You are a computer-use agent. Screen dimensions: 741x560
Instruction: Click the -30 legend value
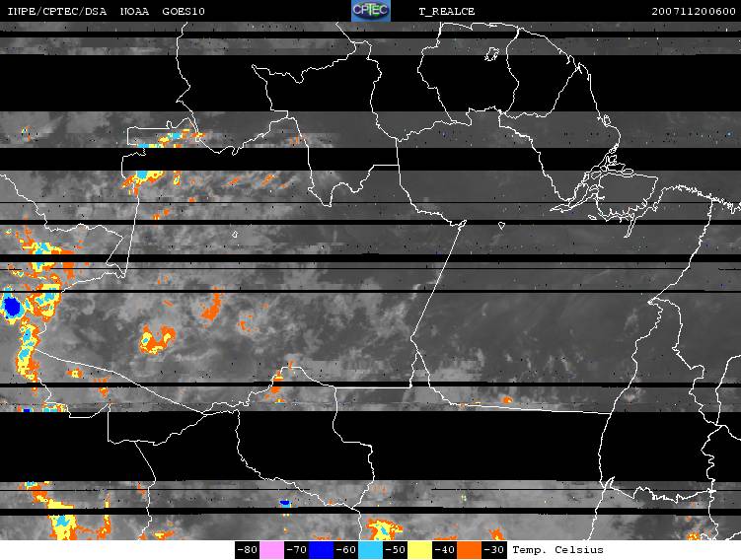point(494,550)
